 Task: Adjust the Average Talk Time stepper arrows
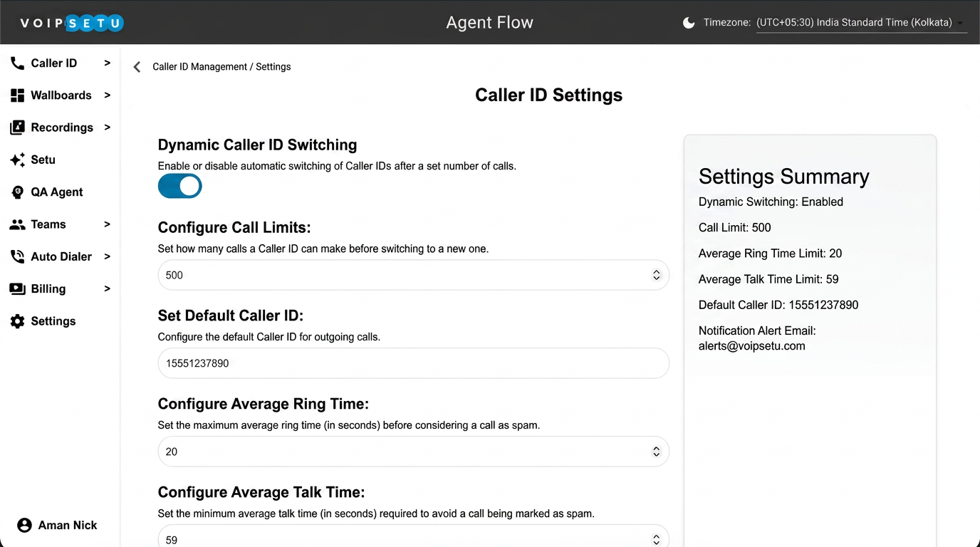[x=657, y=540]
